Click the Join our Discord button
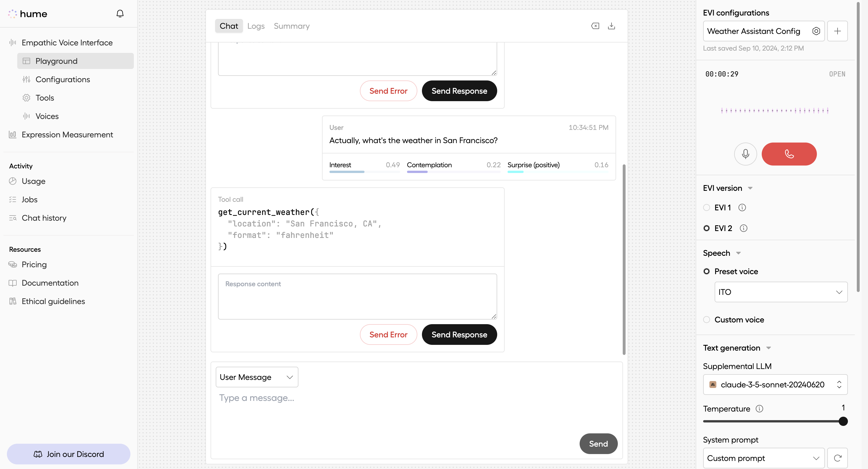Image resolution: width=868 pixels, height=469 pixels. tap(68, 454)
